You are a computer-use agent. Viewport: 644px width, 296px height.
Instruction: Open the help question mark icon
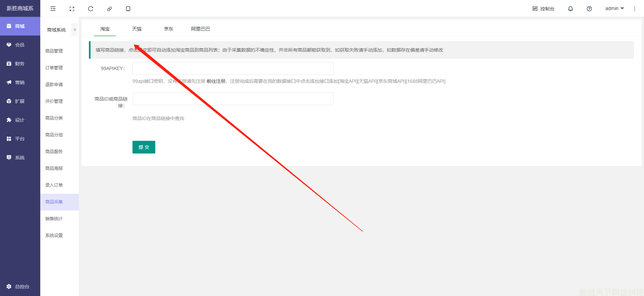tap(589, 9)
